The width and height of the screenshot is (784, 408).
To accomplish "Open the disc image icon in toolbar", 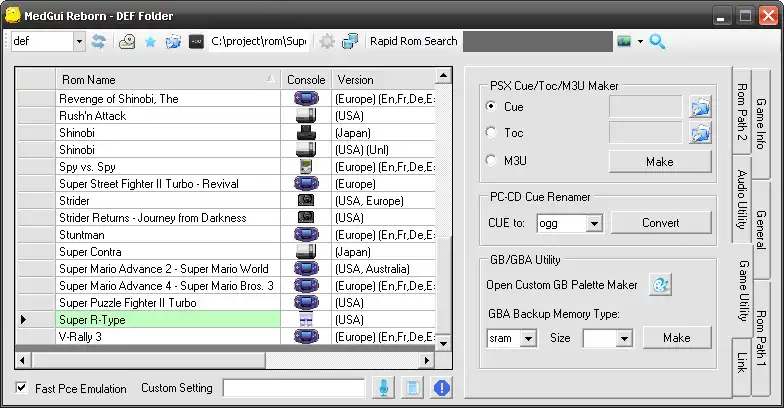I will 126,42.
